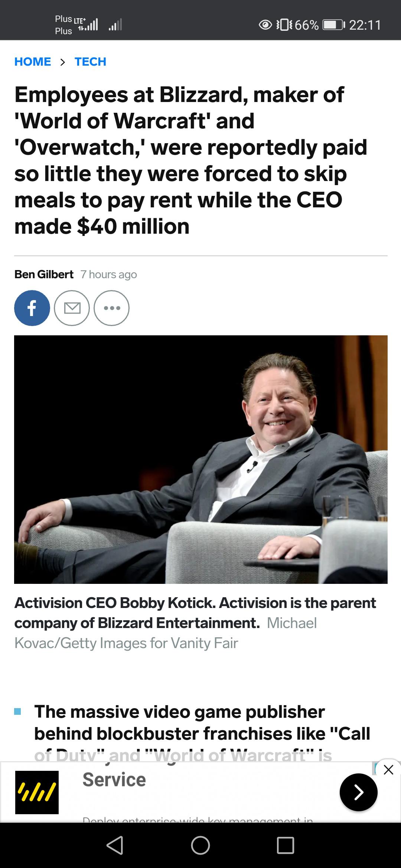The height and width of the screenshot is (868, 401).
Task: Tap the Android home circle button
Action: pos(200,845)
